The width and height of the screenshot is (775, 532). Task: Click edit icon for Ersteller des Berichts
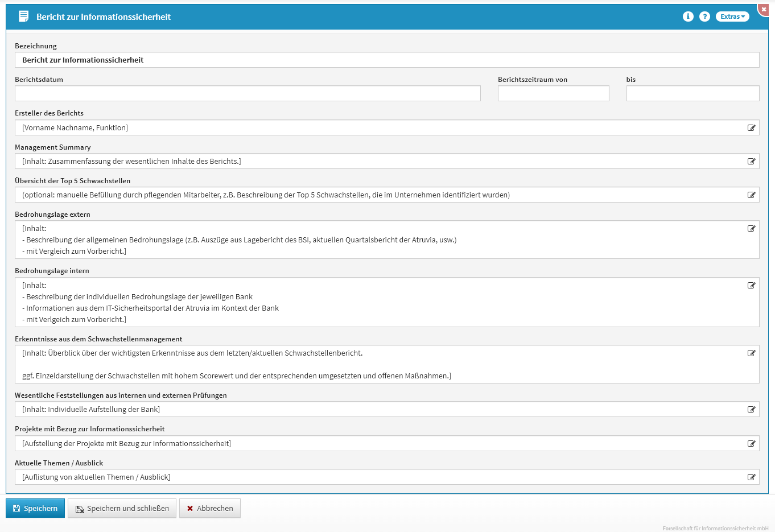[751, 128]
